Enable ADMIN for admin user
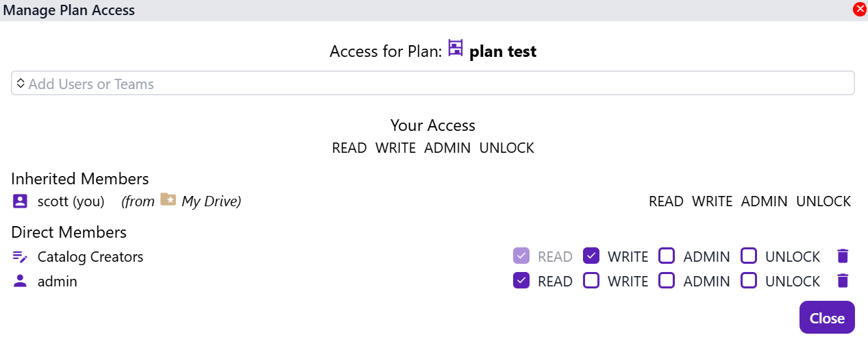The width and height of the screenshot is (868, 346). pos(667,281)
